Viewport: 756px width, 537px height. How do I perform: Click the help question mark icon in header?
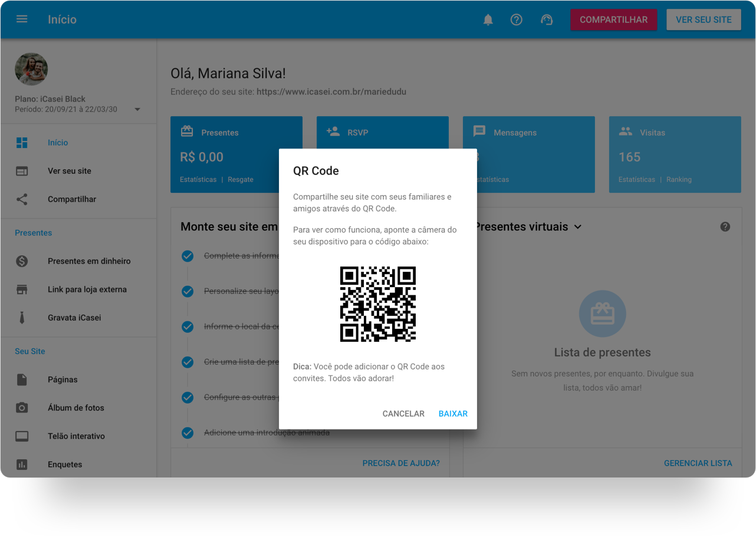(x=517, y=19)
